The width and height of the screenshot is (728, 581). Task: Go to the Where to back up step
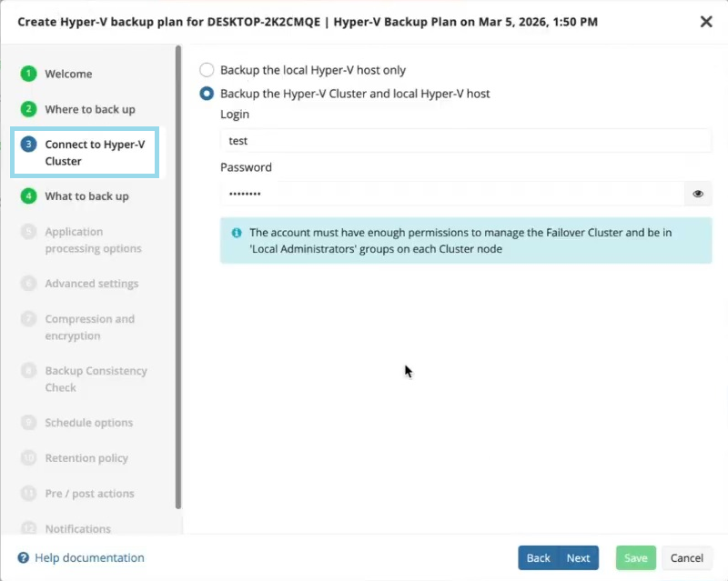click(89, 109)
